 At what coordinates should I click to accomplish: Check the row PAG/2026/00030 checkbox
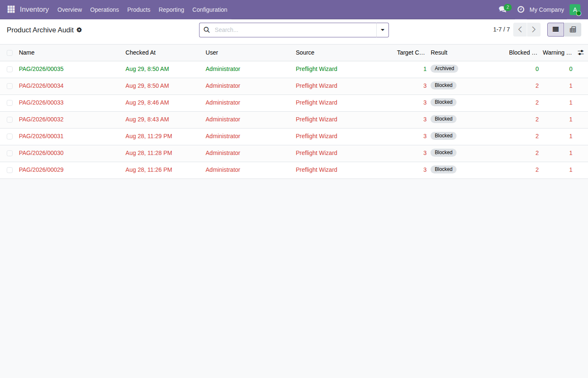click(x=10, y=153)
